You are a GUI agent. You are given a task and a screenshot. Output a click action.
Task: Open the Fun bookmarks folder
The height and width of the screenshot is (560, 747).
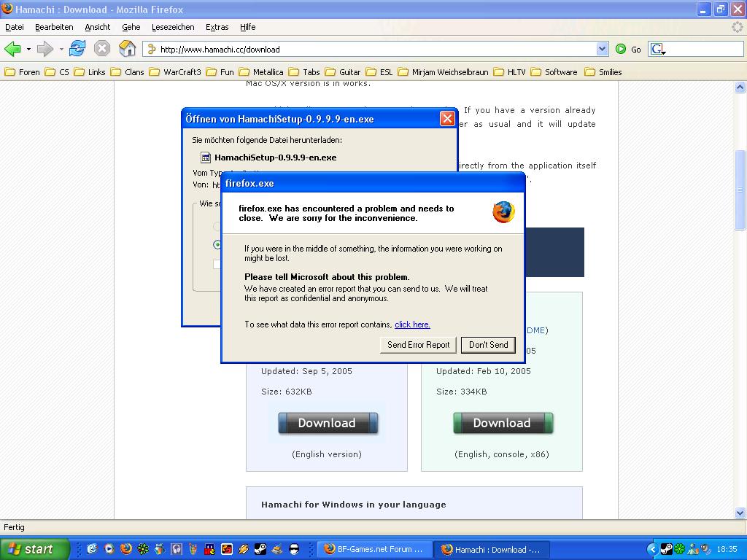pyautogui.click(x=220, y=72)
